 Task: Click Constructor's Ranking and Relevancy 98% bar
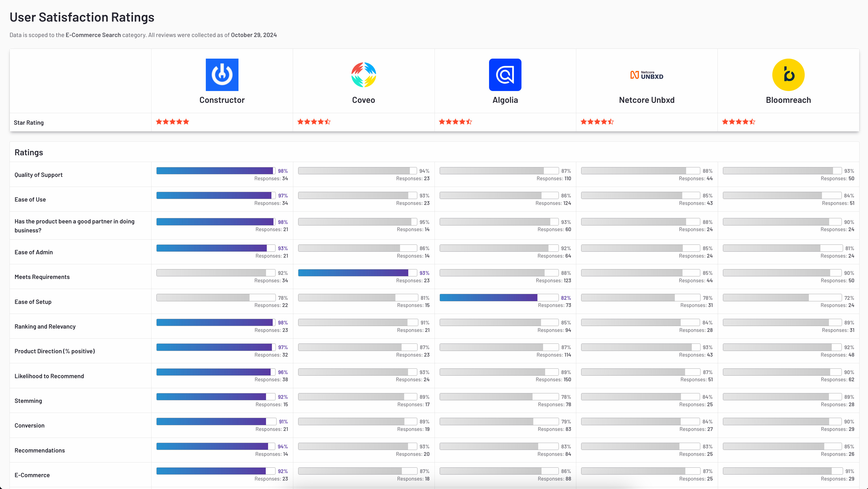[216, 323]
